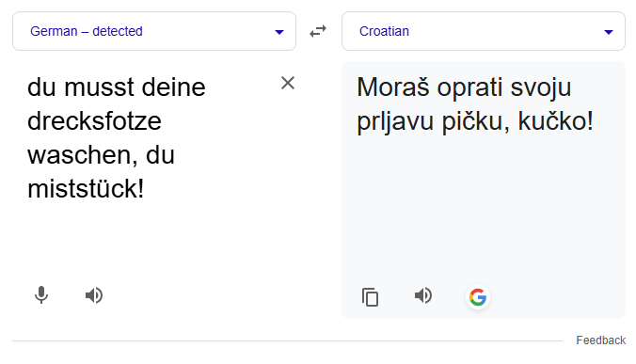
Task: Click the source language dropdown arrow
Action: tap(279, 32)
